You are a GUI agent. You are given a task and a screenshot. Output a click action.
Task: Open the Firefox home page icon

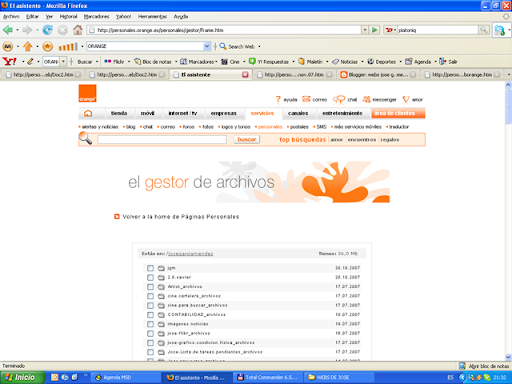78,30
